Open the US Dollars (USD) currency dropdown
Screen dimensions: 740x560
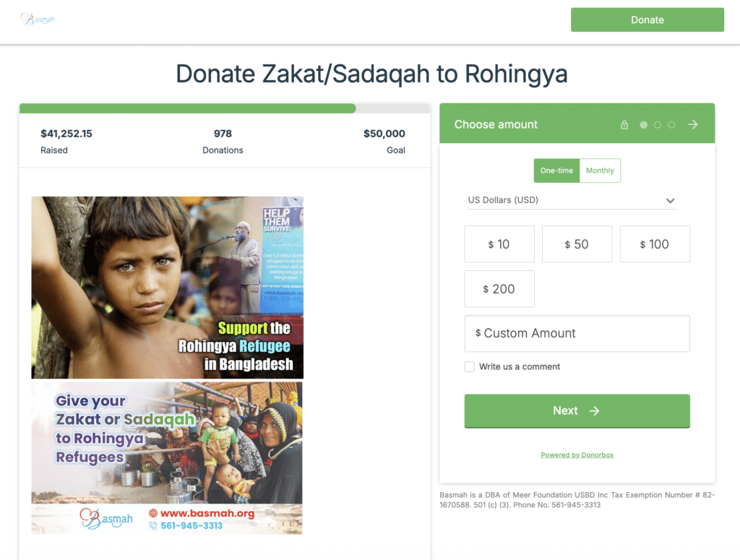click(x=572, y=200)
